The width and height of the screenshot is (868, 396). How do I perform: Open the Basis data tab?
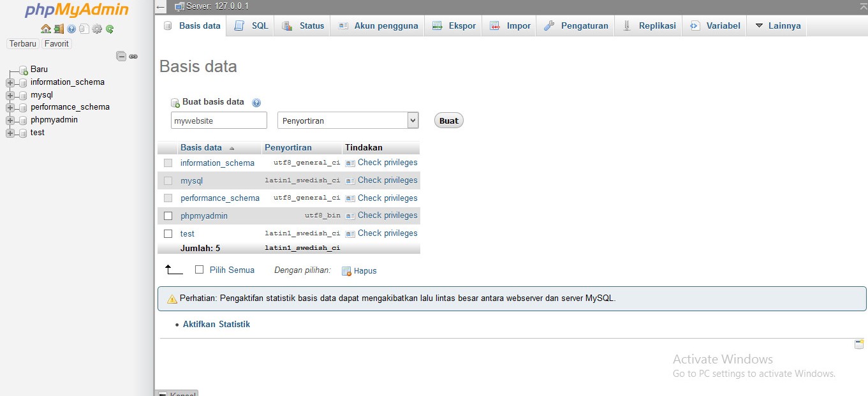[192, 26]
